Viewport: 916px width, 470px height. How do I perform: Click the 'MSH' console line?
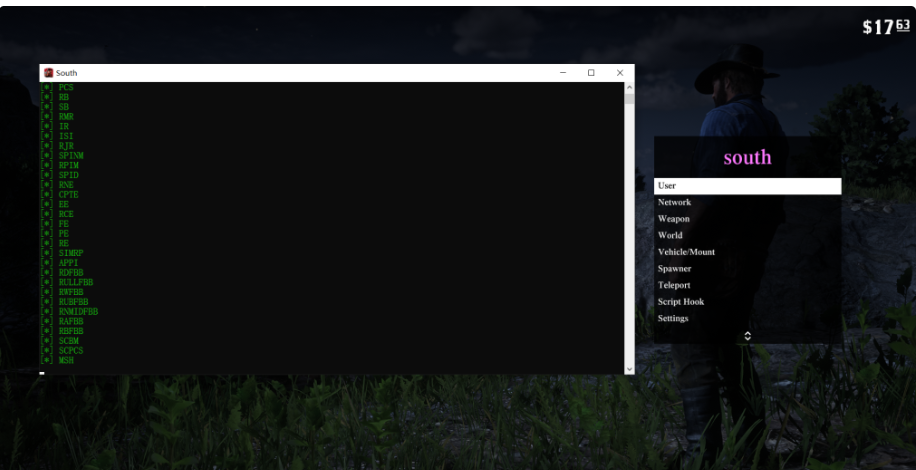pyautogui.click(x=57, y=361)
